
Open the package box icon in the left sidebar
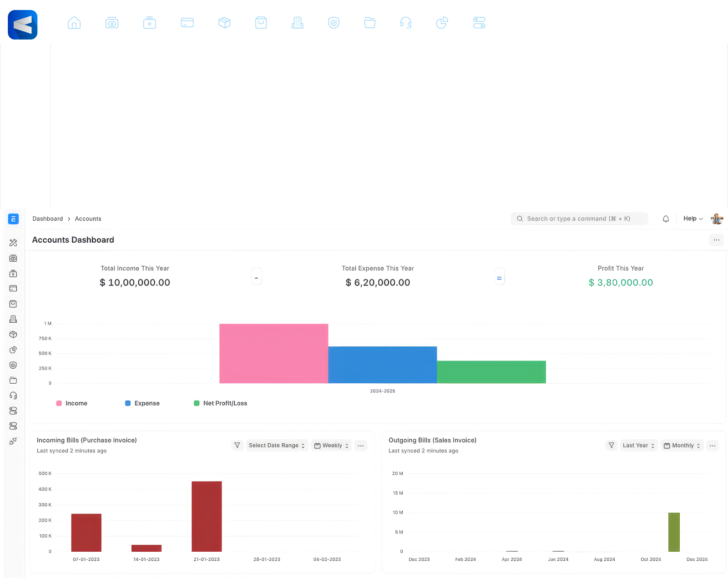[x=13, y=335]
